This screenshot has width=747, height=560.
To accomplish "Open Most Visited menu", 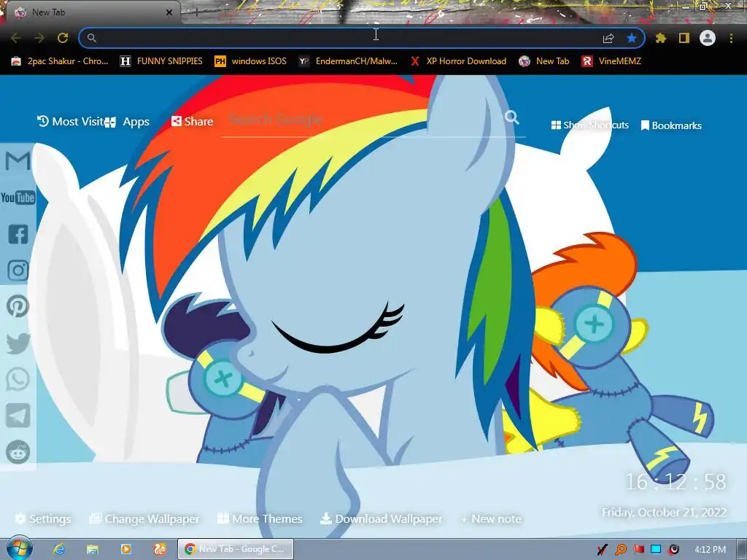I will pos(71,122).
